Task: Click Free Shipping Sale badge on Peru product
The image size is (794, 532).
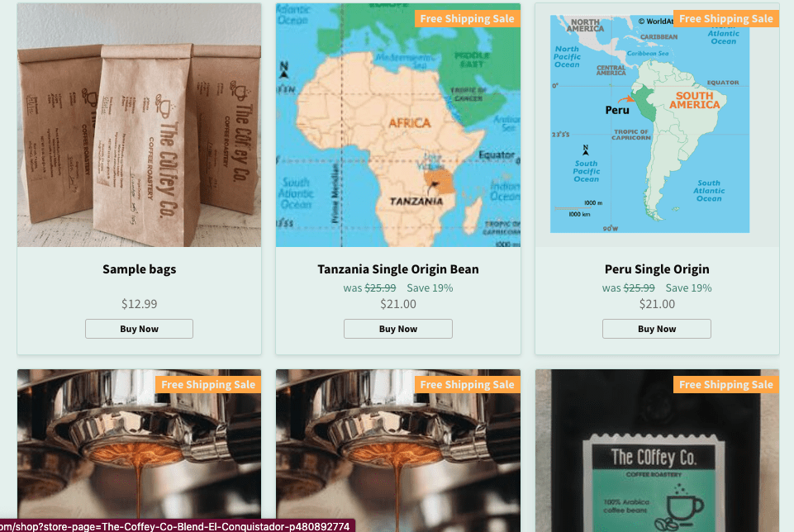Action: point(725,19)
